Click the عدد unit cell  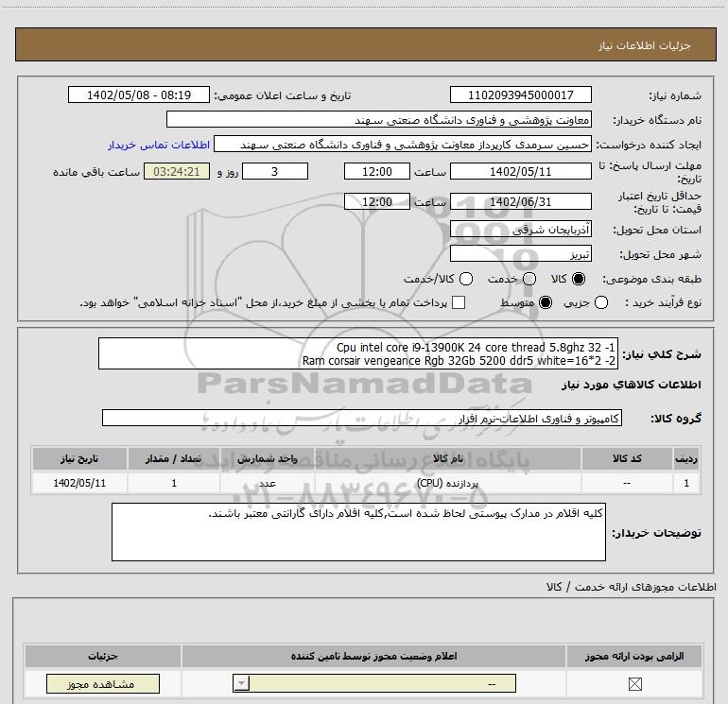268,483
